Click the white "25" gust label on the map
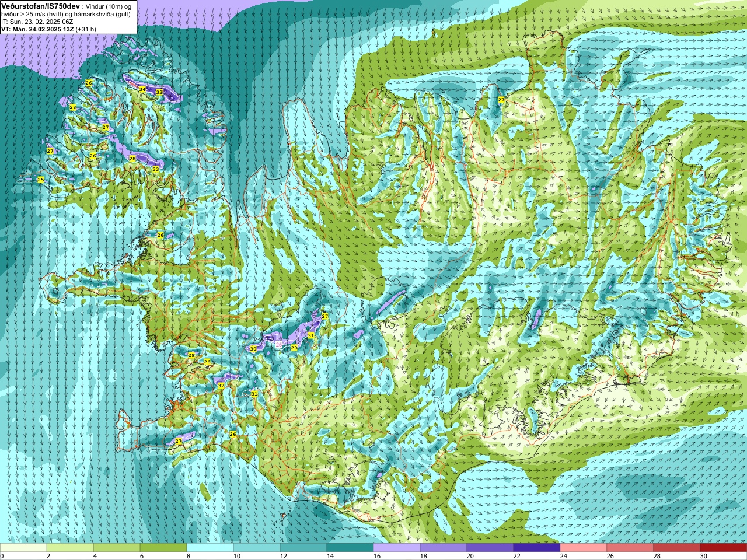 [x=279, y=345]
